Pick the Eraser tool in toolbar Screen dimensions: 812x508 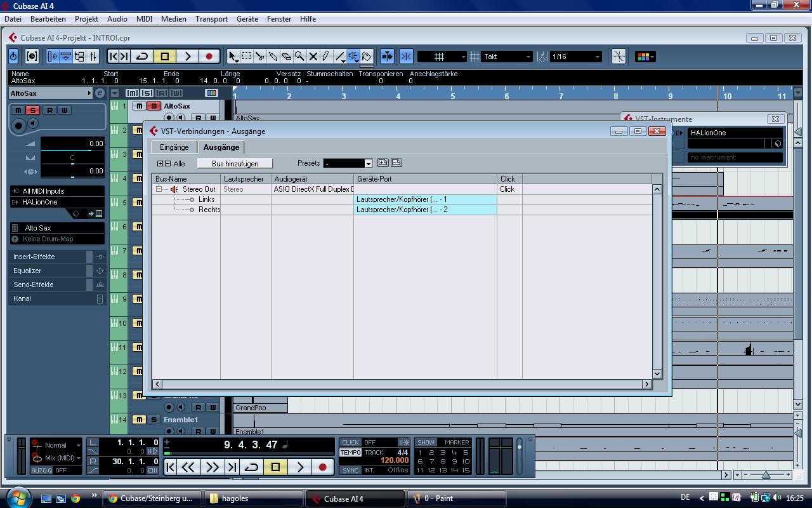[x=286, y=57]
